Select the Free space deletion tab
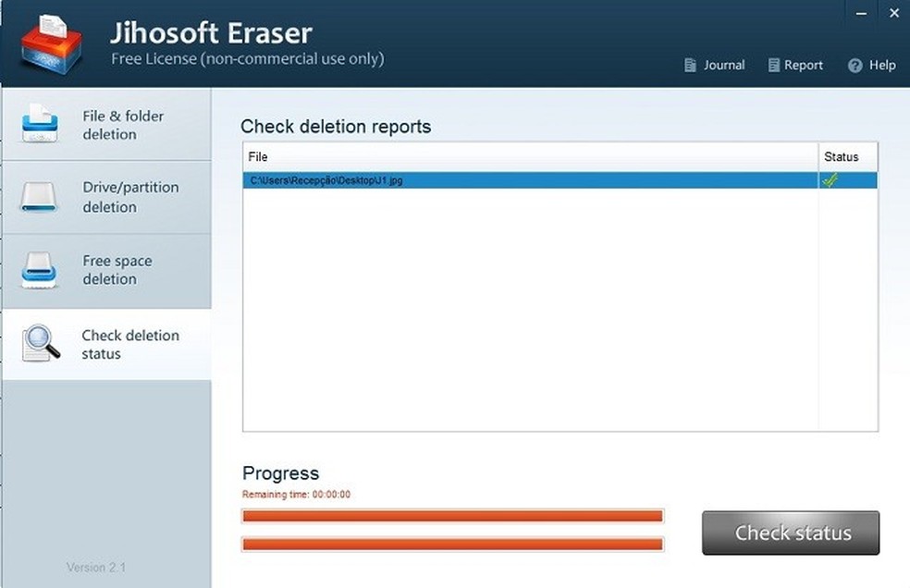910x588 pixels. pyautogui.click(x=117, y=270)
